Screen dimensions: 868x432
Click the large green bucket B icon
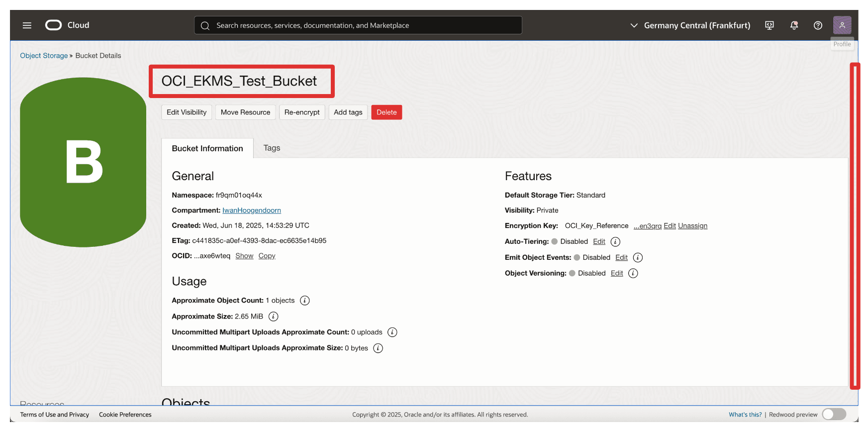pyautogui.click(x=83, y=162)
